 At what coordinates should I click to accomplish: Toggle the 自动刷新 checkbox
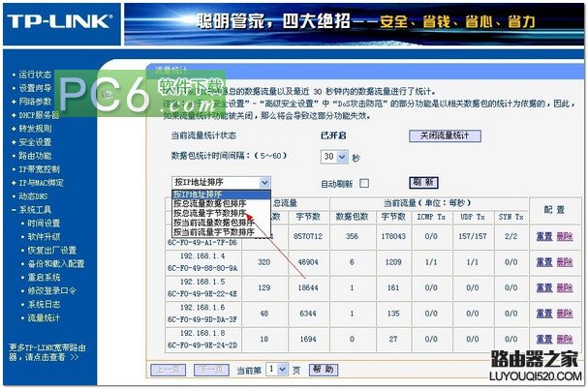pos(364,183)
